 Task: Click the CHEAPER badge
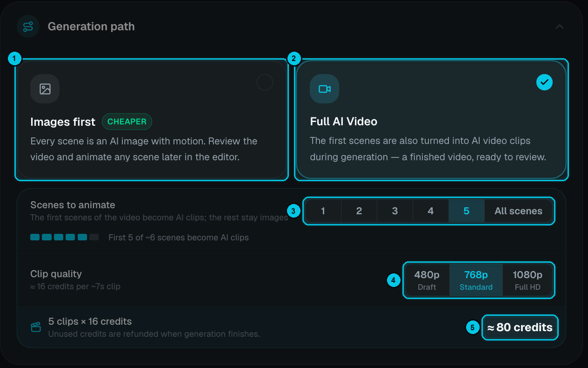tap(127, 122)
